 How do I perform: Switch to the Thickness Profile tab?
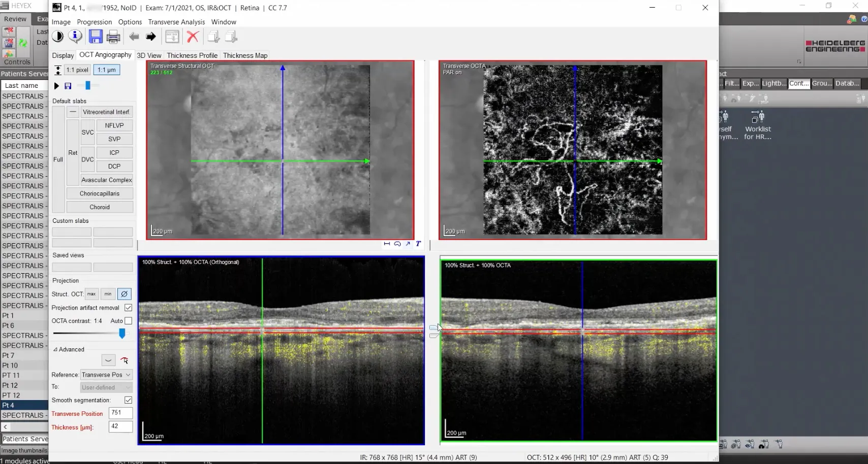(x=192, y=55)
